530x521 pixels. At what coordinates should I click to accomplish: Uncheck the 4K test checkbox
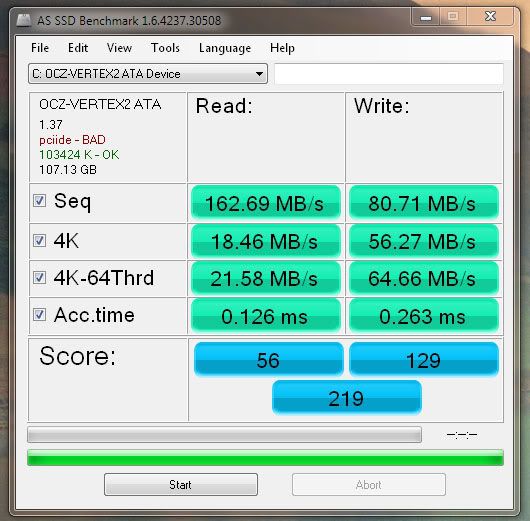[40, 240]
